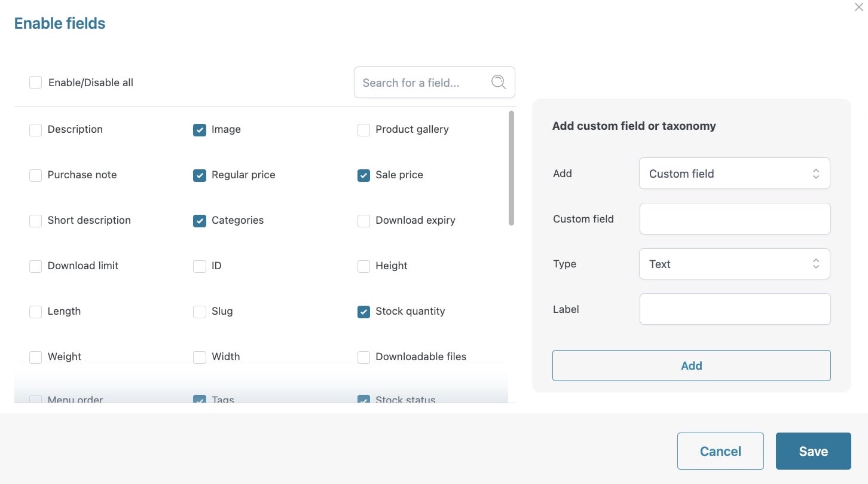
Task: Focus the Label text input
Action: pyautogui.click(x=735, y=309)
